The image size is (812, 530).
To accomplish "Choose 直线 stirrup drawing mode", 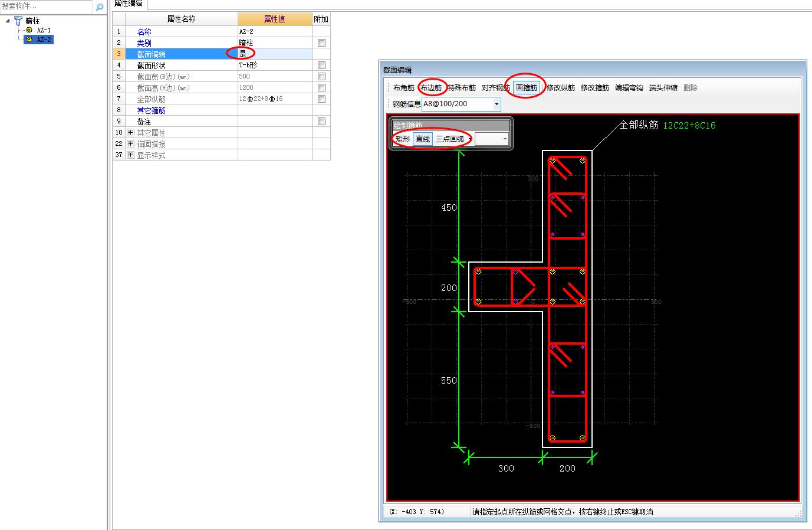I will tap(423, 139).
